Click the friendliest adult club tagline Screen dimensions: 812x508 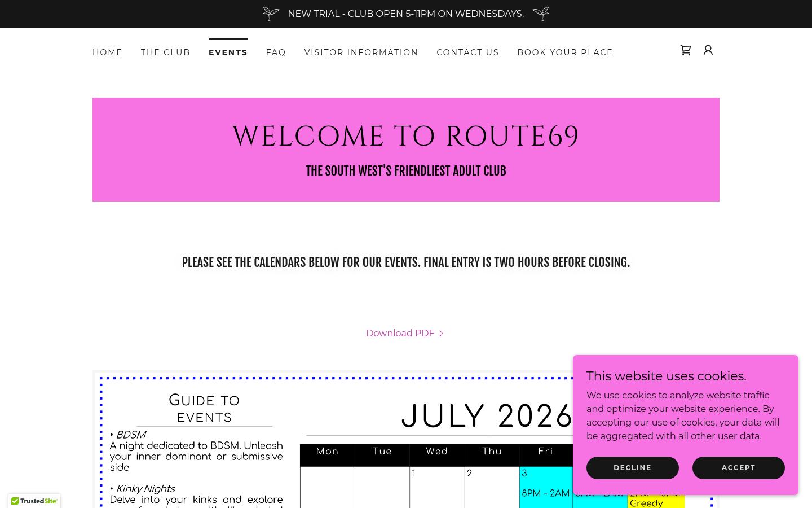pyautogui.click(x=405, y=171)
